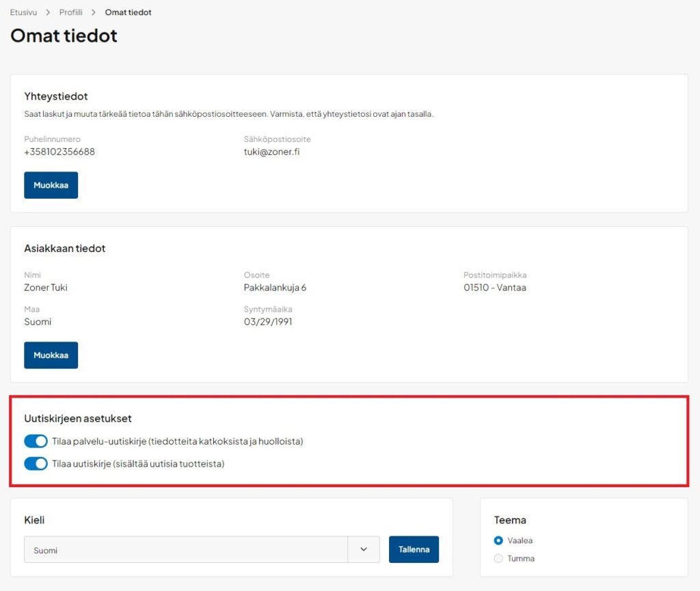The image size is (700, 591).
Task: Click the Omat tiedot breadcrumb item
Action: point(128,12)
